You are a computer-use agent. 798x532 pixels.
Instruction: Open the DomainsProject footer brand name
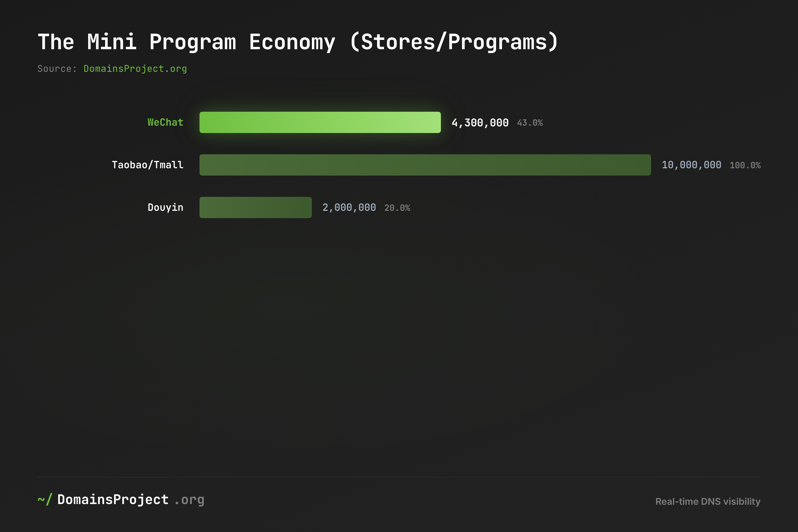pyautogui.click(x=113, y=499)
